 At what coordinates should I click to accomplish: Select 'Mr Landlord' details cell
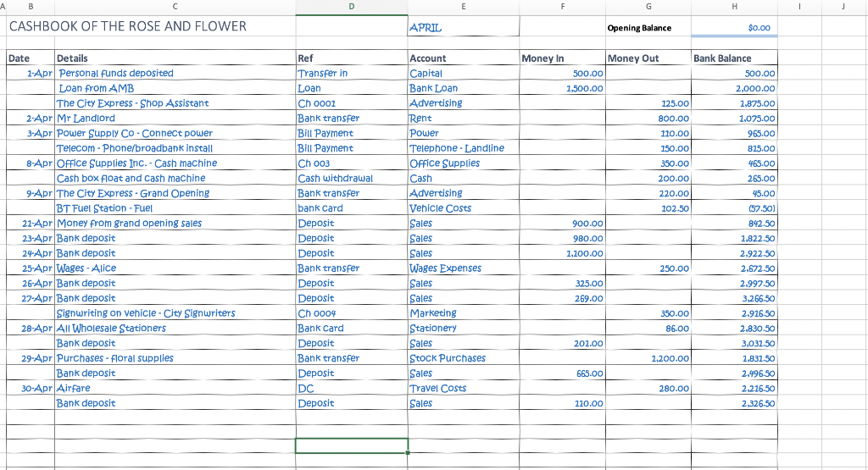175,118
